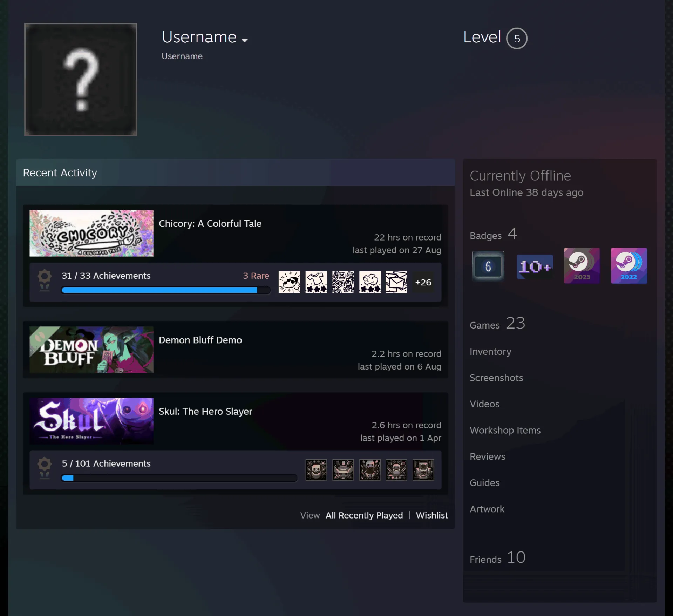Image resolution: width=673 pixels, height=616 pixels.
Task: Open the Chicory envelope achievement icon
Action: pos(396,282)
